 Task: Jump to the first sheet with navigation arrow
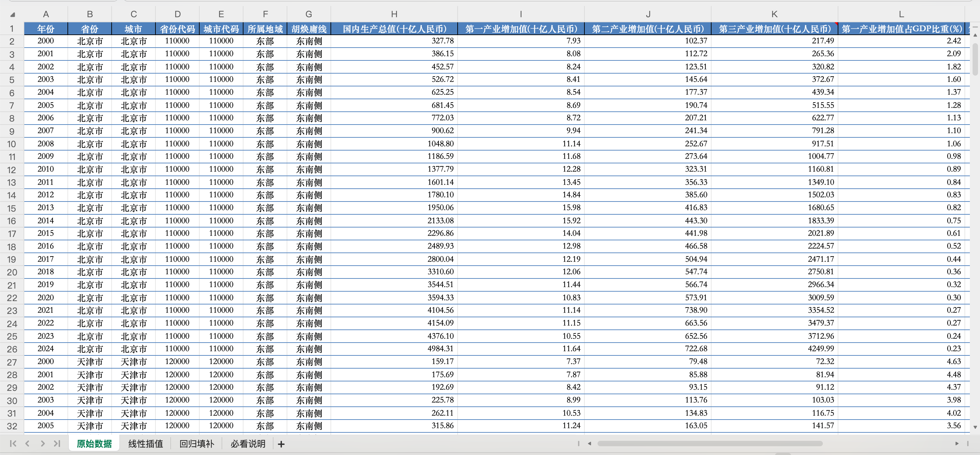13,444
